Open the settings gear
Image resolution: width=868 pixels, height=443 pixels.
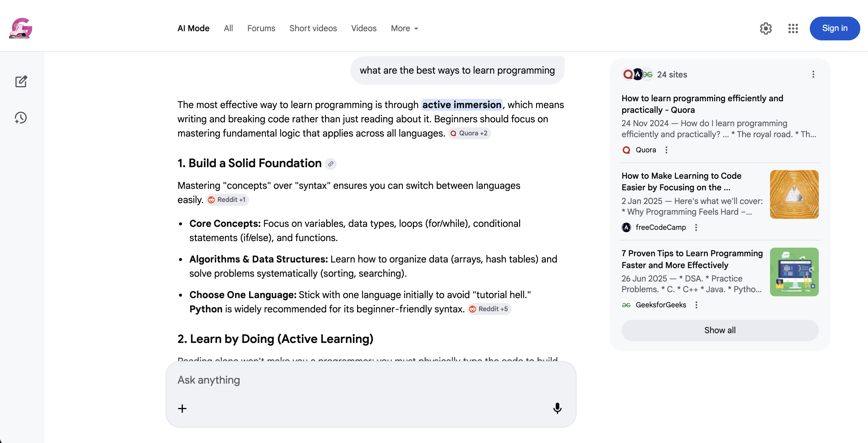(x=766, y=29)
